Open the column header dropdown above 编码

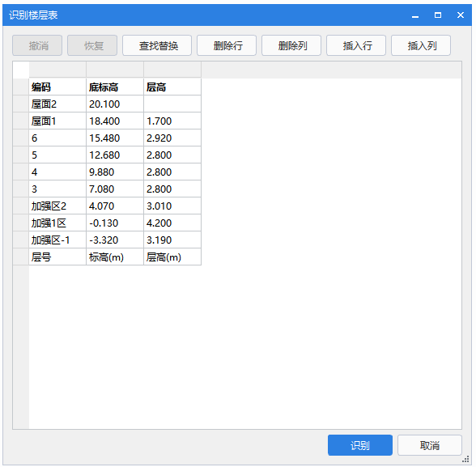coord(57,70)
